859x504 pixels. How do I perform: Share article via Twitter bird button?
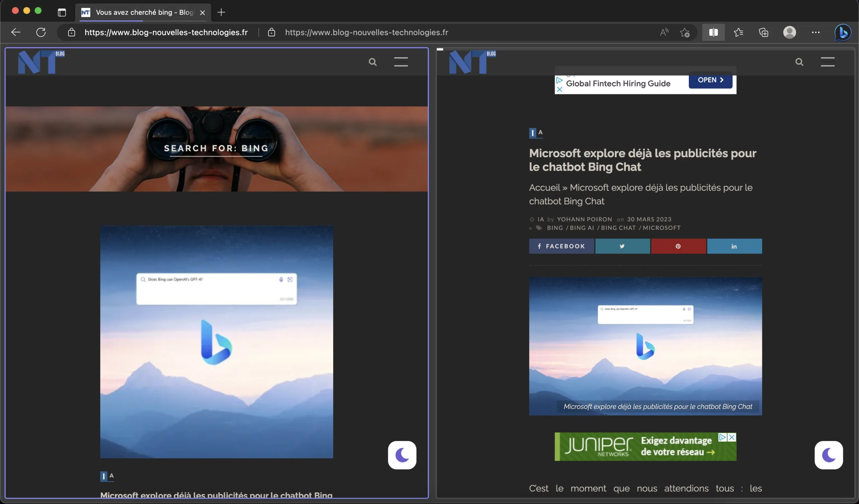(622, 246)
